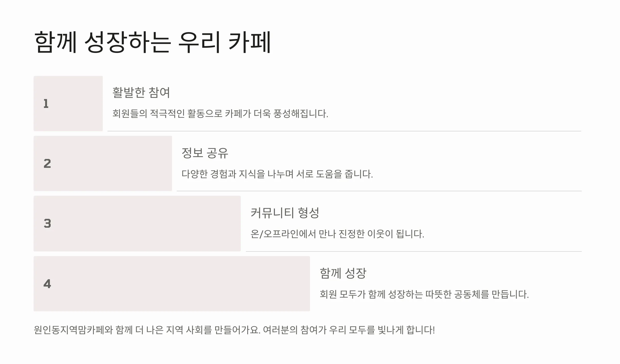This screenshot has width=620, height=364.
Task: Select the description starting 온/오프라인에서 만나
Action: coord(337,234)
